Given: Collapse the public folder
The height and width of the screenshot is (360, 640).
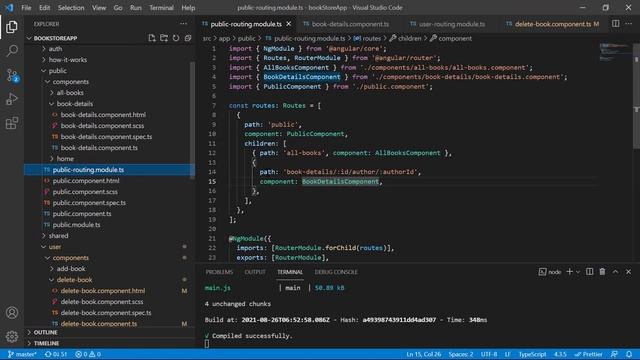Looking at the screenshot, I should coord(58,71).
